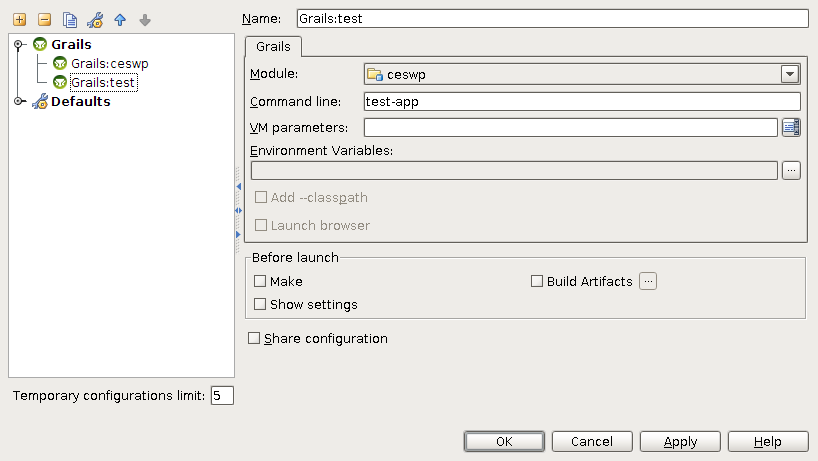Collapse the Grails tree node
The width and height of the screenshot is (818, 461).
point(19,44)
